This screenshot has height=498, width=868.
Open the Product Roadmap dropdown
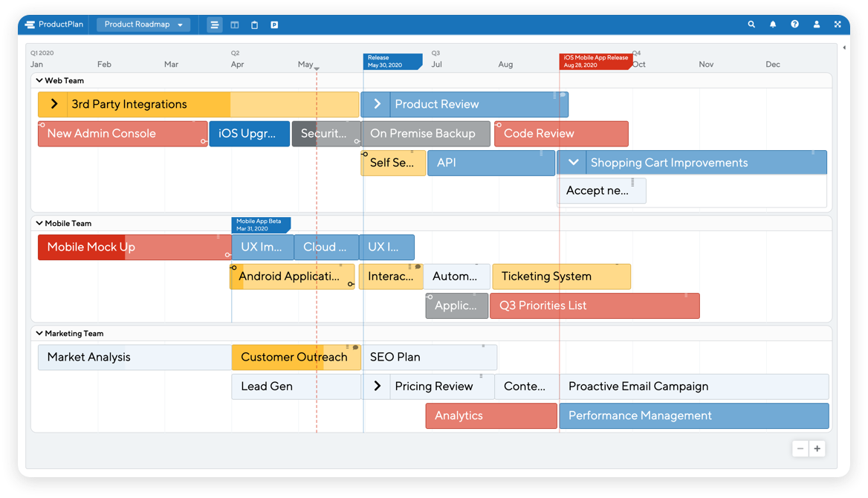(x=143, y=24)
